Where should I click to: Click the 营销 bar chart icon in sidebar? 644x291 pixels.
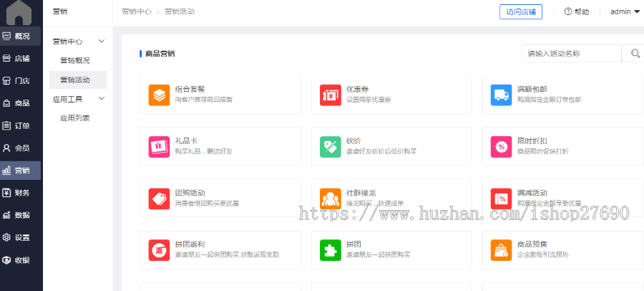[6, 171]
